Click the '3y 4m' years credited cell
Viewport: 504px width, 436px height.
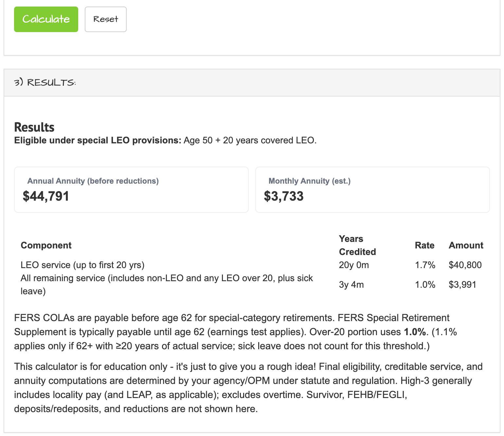(x=351, y=284)
